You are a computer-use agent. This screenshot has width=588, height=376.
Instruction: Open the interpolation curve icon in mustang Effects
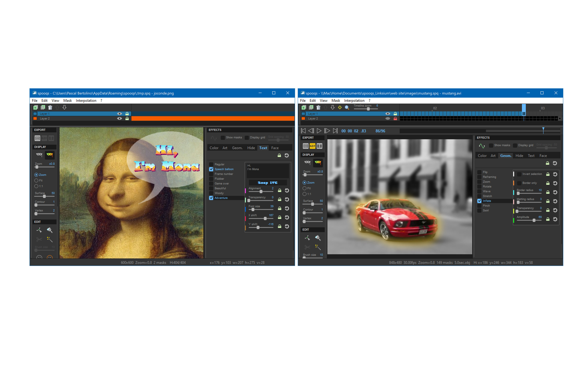pyautogui.click(x=482, y=146)
